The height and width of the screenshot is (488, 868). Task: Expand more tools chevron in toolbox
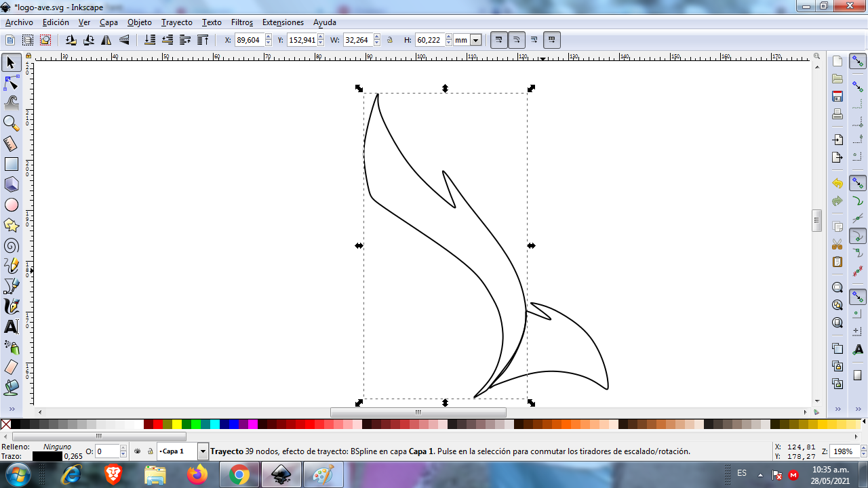click(12, 409)
